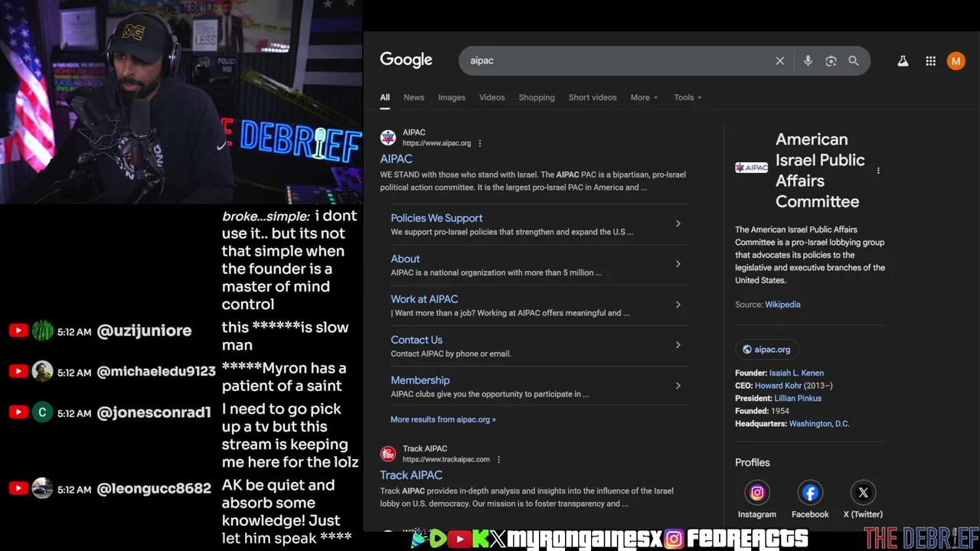
Task: Click AIPAC logo in knowledge panel
Action: pyautogui.click(x=751, y=168)
